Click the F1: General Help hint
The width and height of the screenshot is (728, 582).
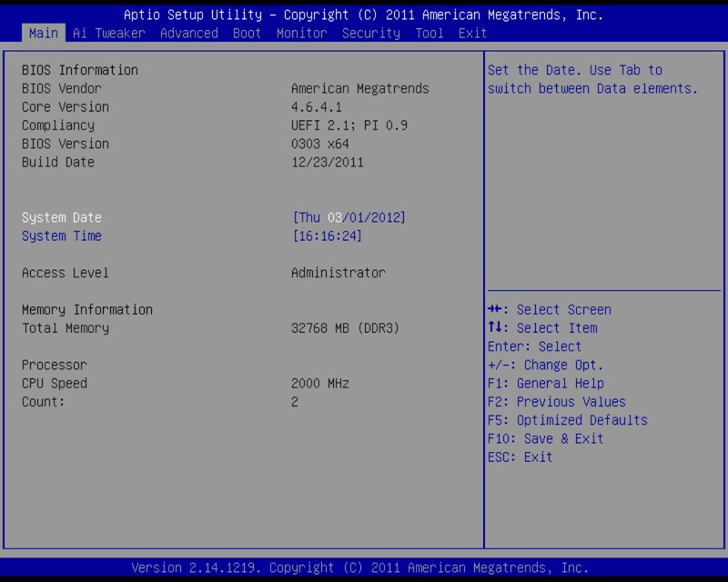[x=545, y=384]
